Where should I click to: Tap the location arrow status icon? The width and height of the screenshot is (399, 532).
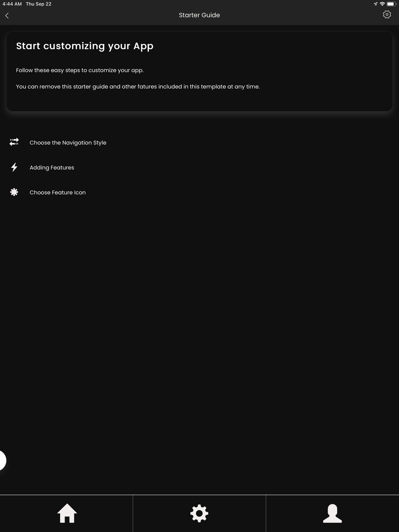coord(375,4)
